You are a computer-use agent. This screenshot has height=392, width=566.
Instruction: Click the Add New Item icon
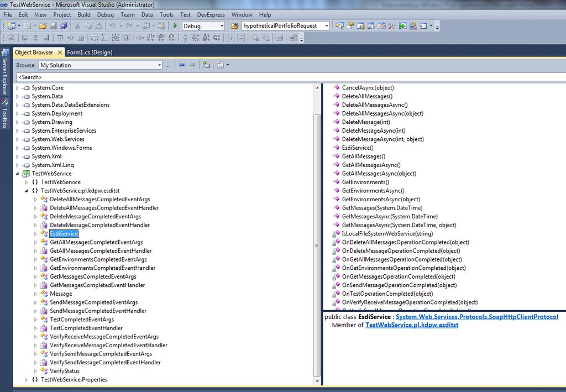pos(28,26)
